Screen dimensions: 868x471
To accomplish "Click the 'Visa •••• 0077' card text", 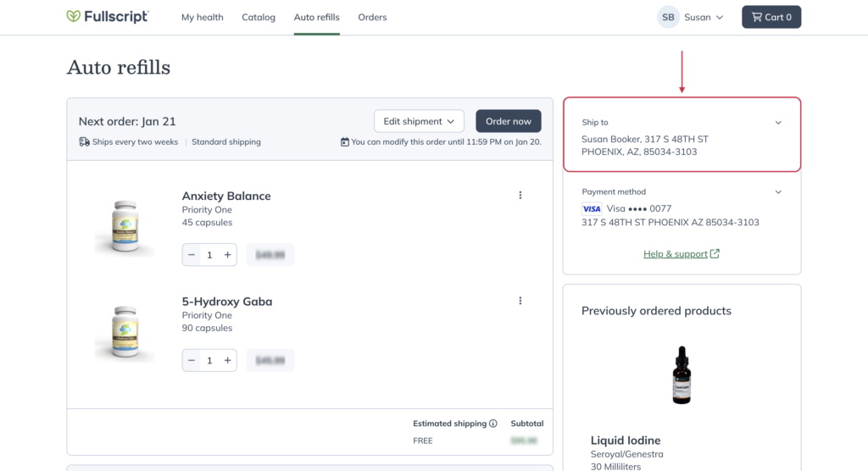I will point(639,208).
